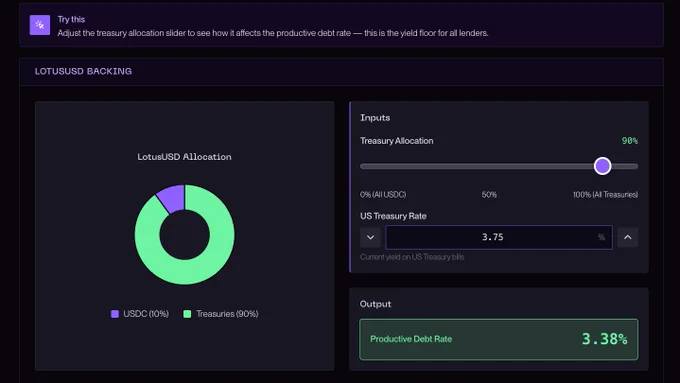Decrease US Treasury Rate with down chevron
Image resolution: width=680 pixels, height=383 pixels.
click(x=370, y=237)
